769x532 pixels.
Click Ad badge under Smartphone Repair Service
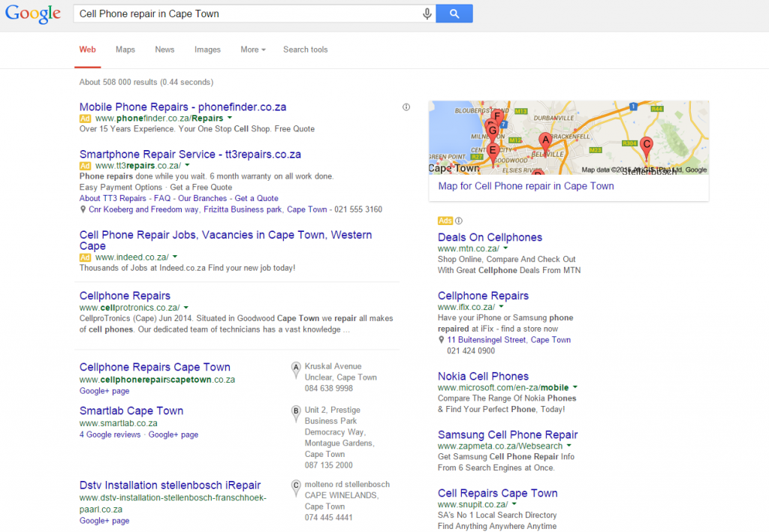pos(86,166)
